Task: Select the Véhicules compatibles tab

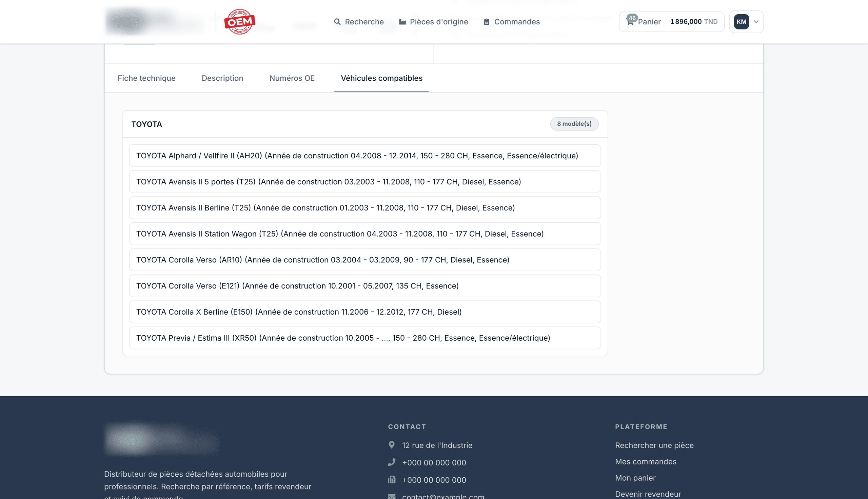Action: click(x=382, y=78)
